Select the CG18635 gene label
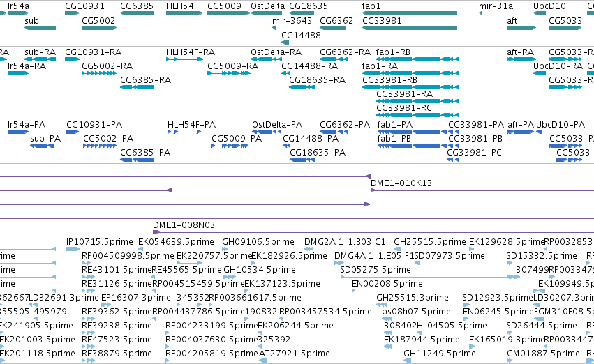594x364 pixels. coord(309,6)
